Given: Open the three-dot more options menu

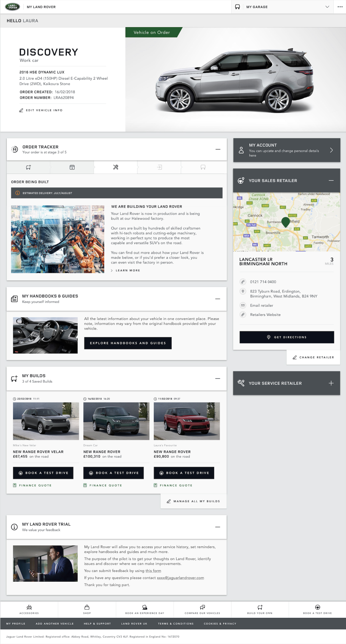Looking at the screenshot, I should 340,7.
